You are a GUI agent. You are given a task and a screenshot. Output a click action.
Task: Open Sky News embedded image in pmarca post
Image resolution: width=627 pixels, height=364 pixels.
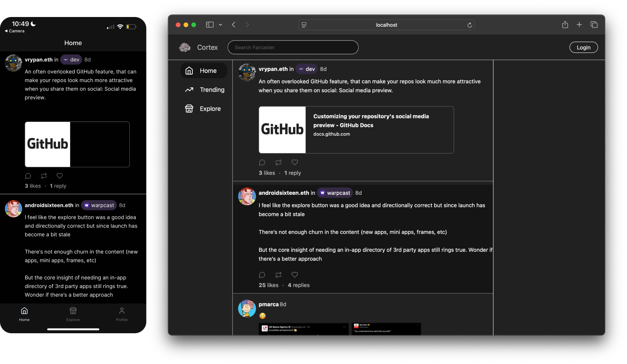(x=386, y=329)
